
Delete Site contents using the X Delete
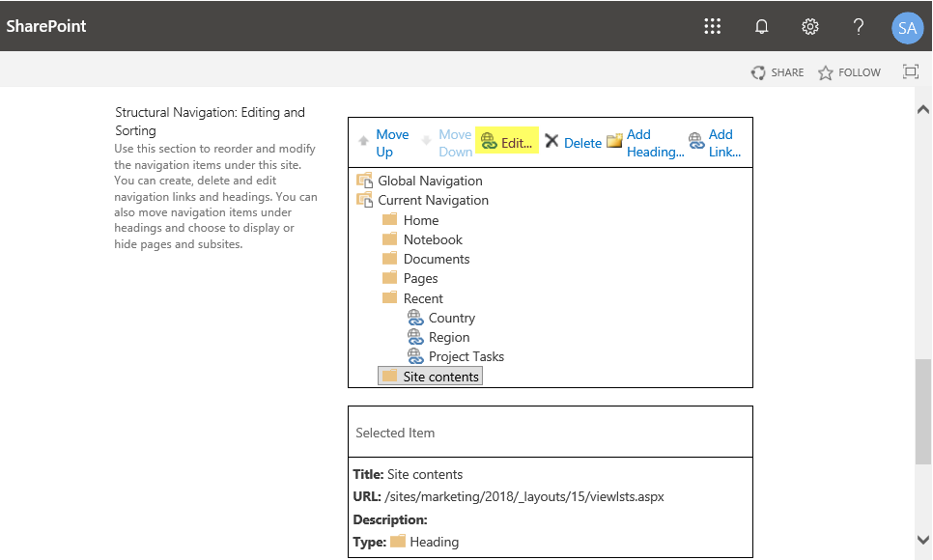coord(574,142)
